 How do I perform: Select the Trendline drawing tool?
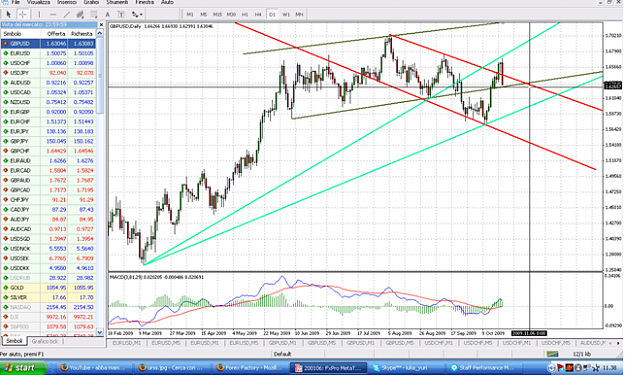tap(67, 14)
